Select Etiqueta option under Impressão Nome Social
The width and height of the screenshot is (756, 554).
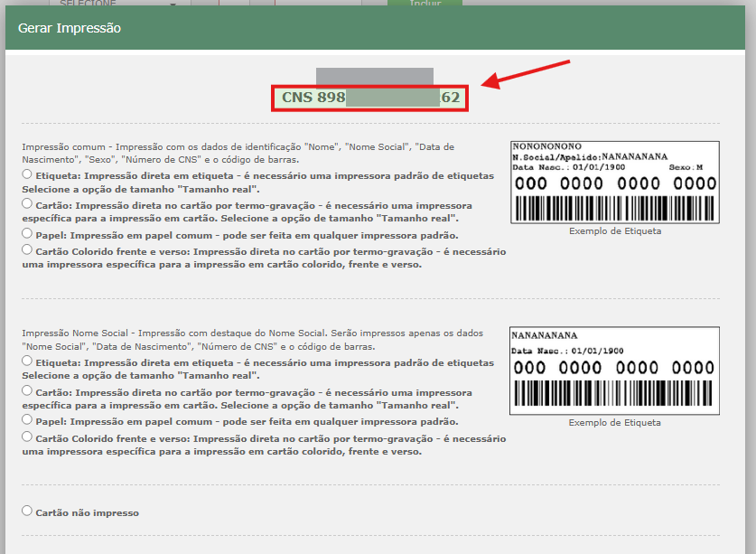point(27,361)
